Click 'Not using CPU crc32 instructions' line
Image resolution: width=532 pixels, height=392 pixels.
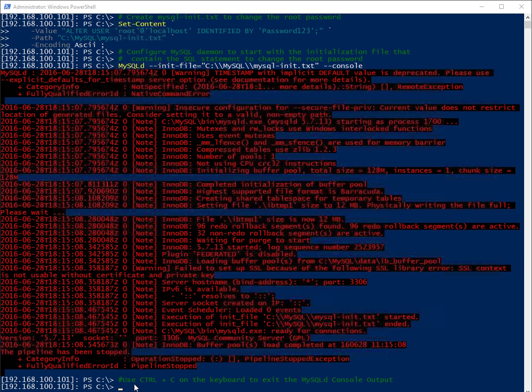[x=168, y=164]
